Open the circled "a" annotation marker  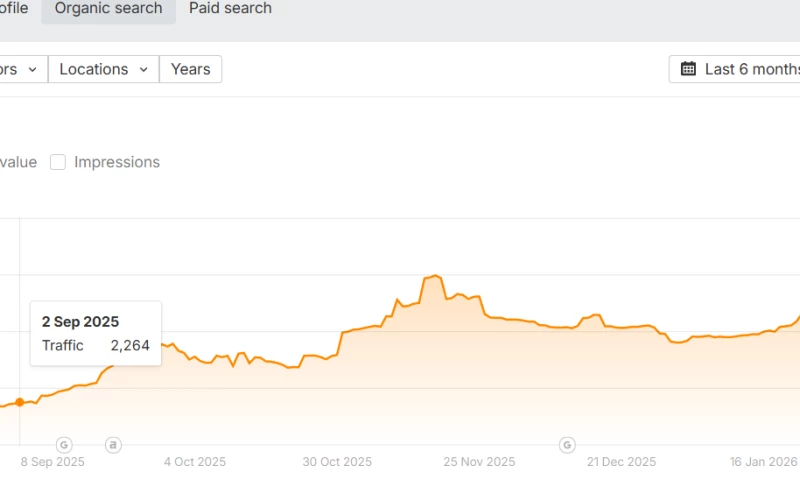coord(113,444)
